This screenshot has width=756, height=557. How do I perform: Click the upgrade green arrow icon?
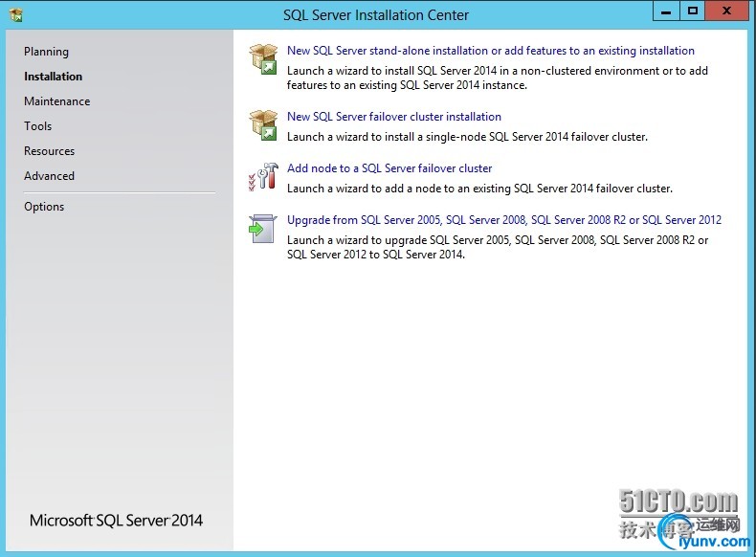point(263,229)
